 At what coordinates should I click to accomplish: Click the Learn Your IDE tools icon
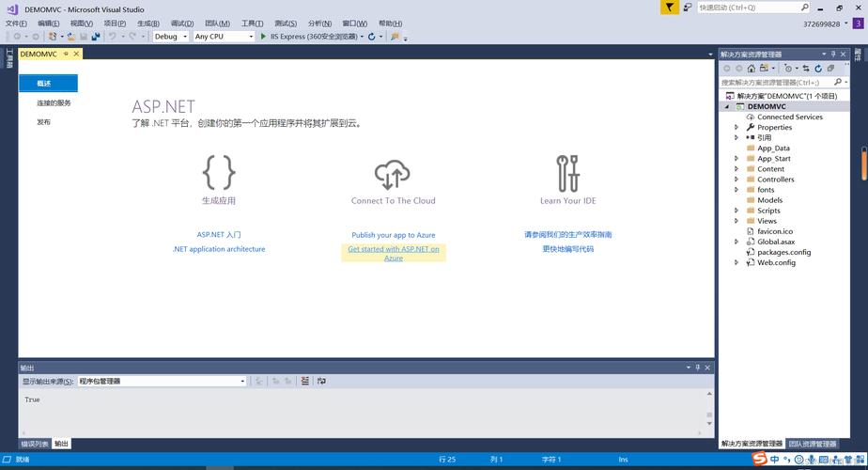[568, 173]
